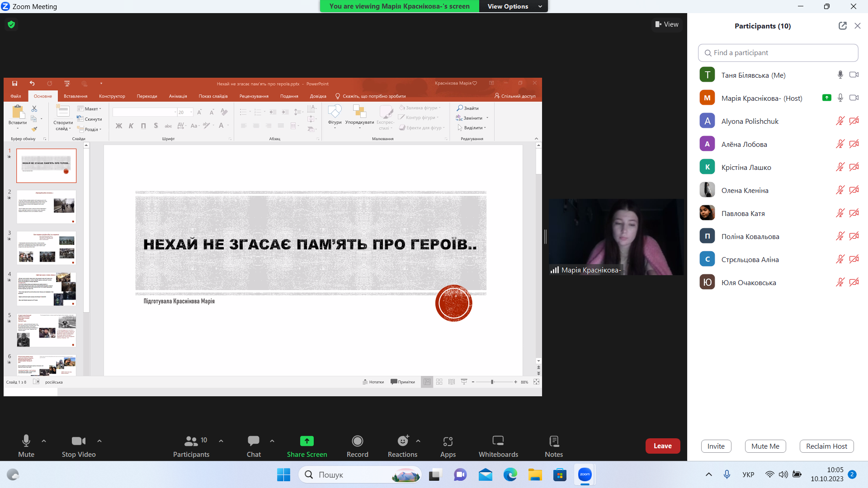Click the Find a participant search field
This screenshot has width=868, height=488.
click(x=778, y=53)
